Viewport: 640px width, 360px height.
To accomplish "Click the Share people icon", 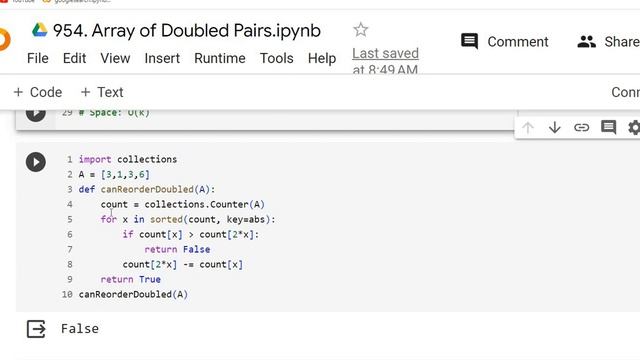I will coord(587,41).
